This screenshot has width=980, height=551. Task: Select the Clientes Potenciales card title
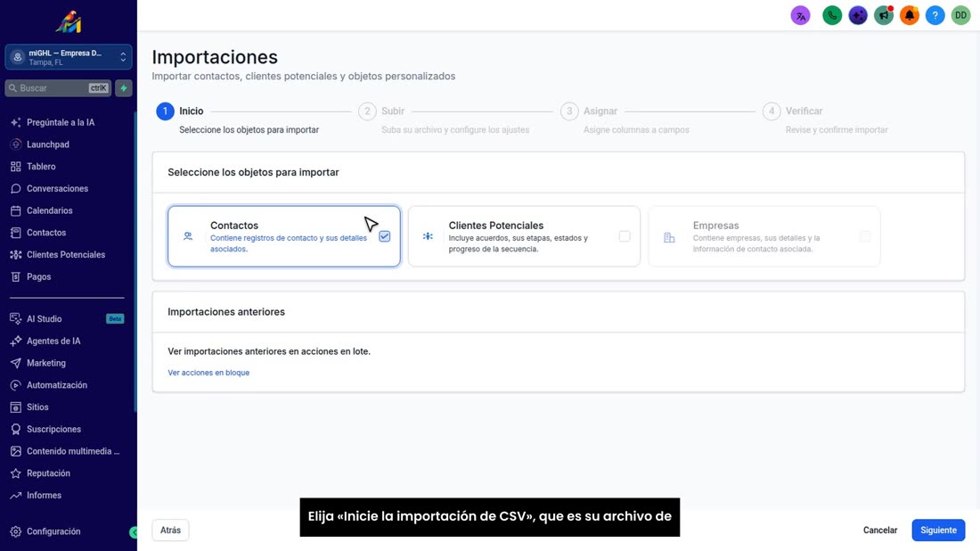495,226
